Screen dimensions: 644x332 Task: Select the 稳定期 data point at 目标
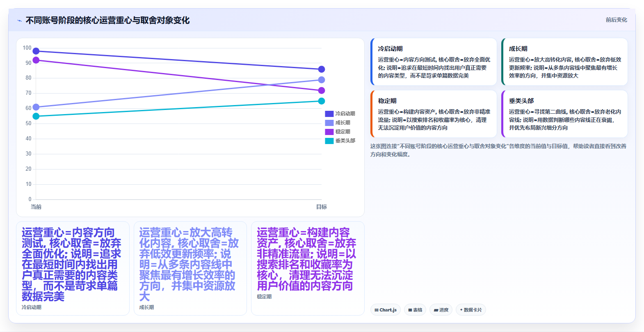coord(322,90)
